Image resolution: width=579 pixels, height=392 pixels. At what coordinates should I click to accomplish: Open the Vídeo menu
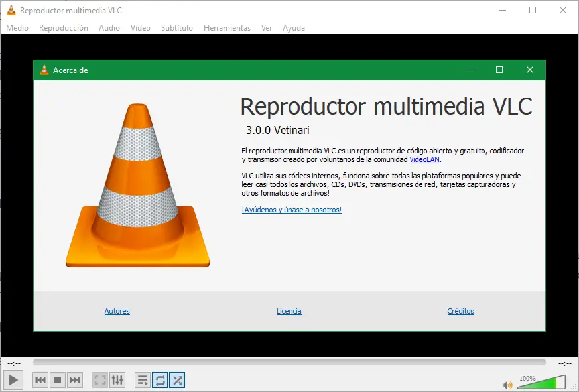point(141,28)
